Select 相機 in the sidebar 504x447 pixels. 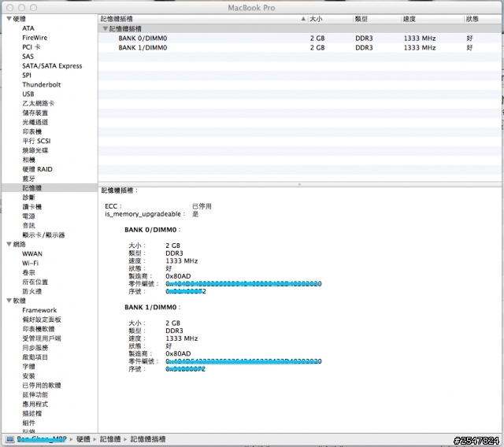pyautogui.click(x=28, y=160)
